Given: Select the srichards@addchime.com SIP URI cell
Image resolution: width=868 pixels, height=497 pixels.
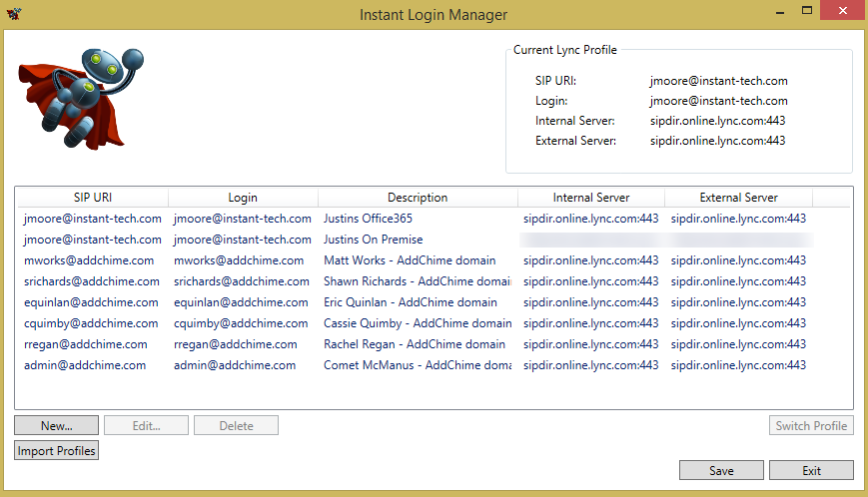Looking at the screenshot, I should click(92, 281).
